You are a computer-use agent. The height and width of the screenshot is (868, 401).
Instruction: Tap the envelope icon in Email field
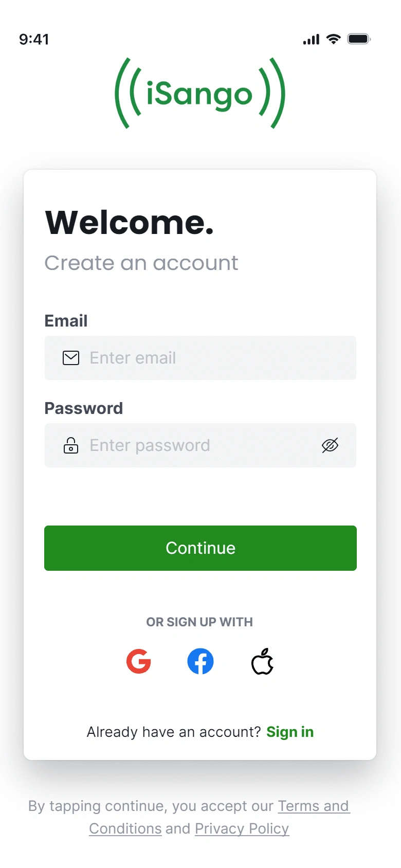tap(71, 358)
